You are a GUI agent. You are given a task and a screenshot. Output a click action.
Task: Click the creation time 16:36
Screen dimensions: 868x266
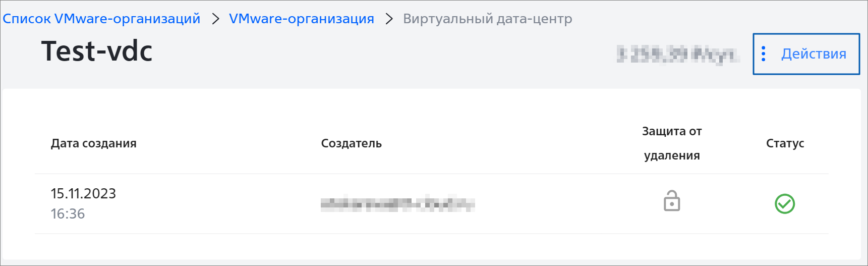(x=68, y=214)
